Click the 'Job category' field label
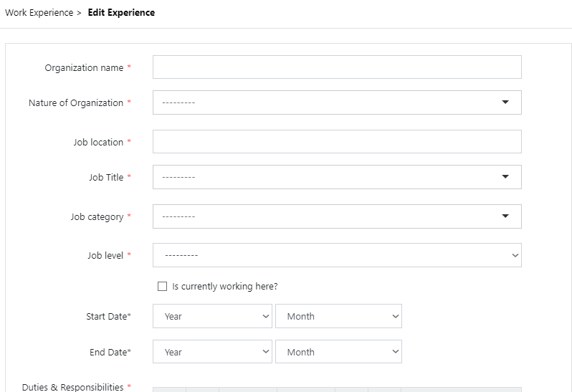 tap(97, 217)
